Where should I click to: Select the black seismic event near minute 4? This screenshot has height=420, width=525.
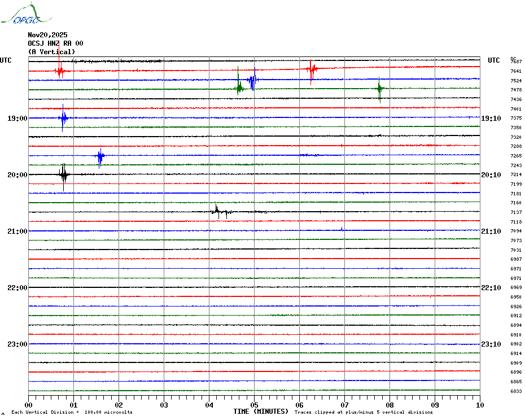218,212
